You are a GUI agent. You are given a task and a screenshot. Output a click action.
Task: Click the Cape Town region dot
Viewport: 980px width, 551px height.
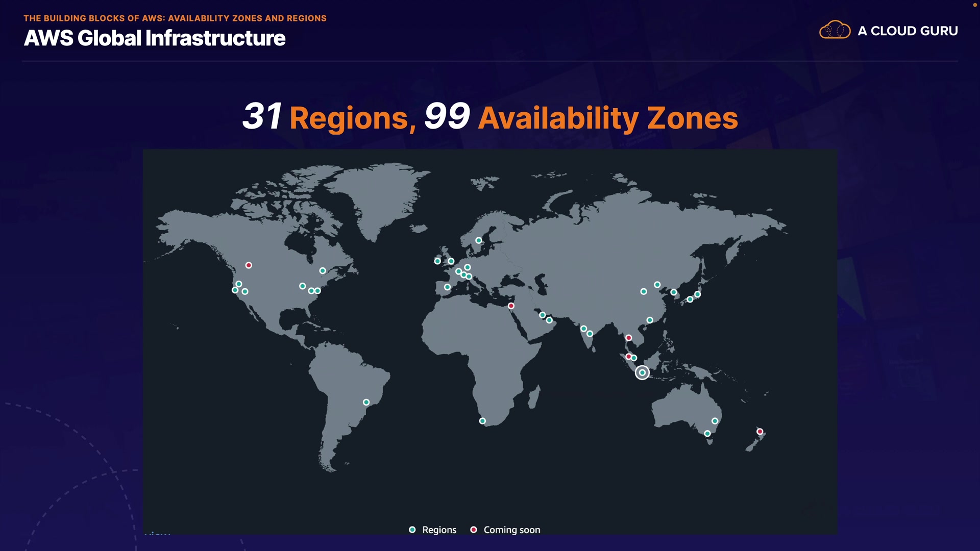[482, 421]
